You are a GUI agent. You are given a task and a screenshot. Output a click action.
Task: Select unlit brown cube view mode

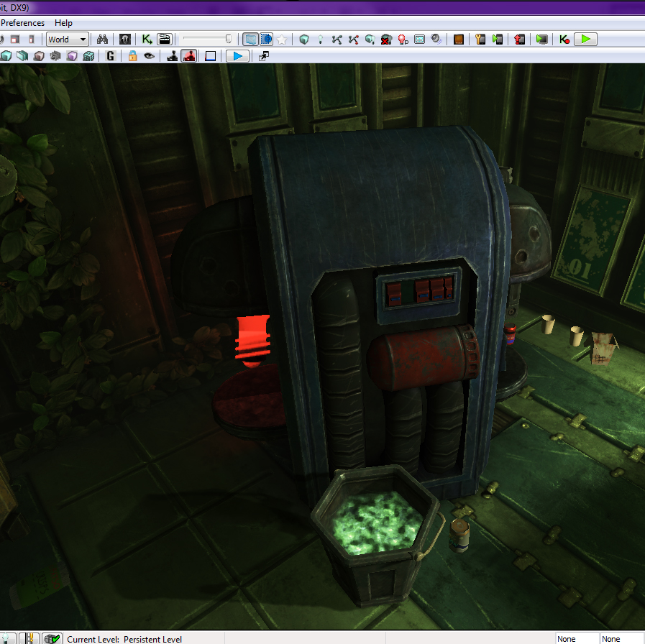pos(39,56)
